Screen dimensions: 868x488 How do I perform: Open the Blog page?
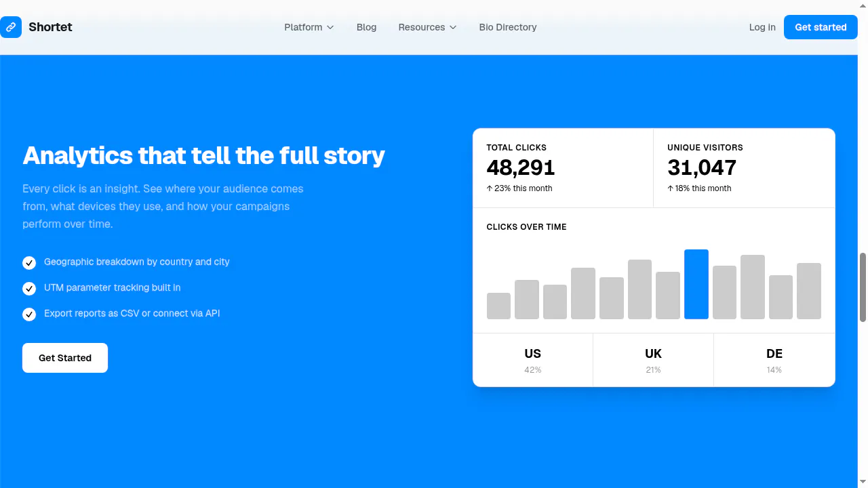pyautogui.click(x=366, y=27)
